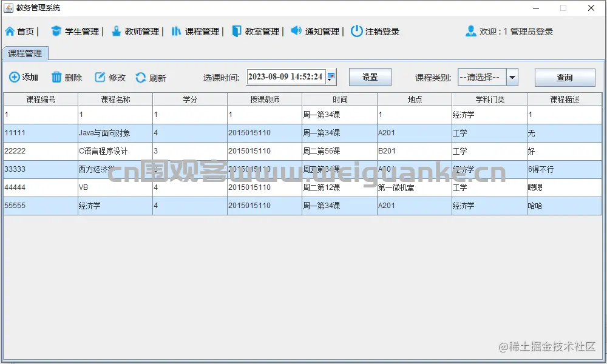Click the 删除 label to delete course
Image resolution: width=607 pixels, height=364 pixels.
point(73,78)
